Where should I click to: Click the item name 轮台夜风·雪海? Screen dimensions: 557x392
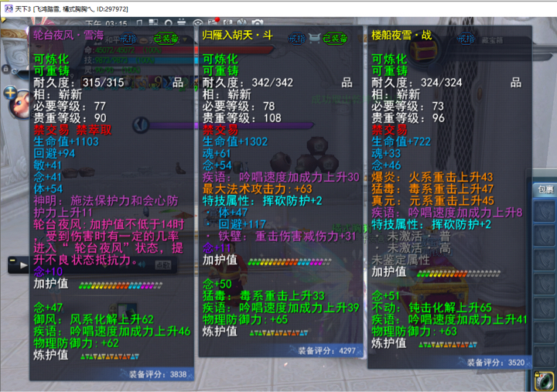click(68, 35)
